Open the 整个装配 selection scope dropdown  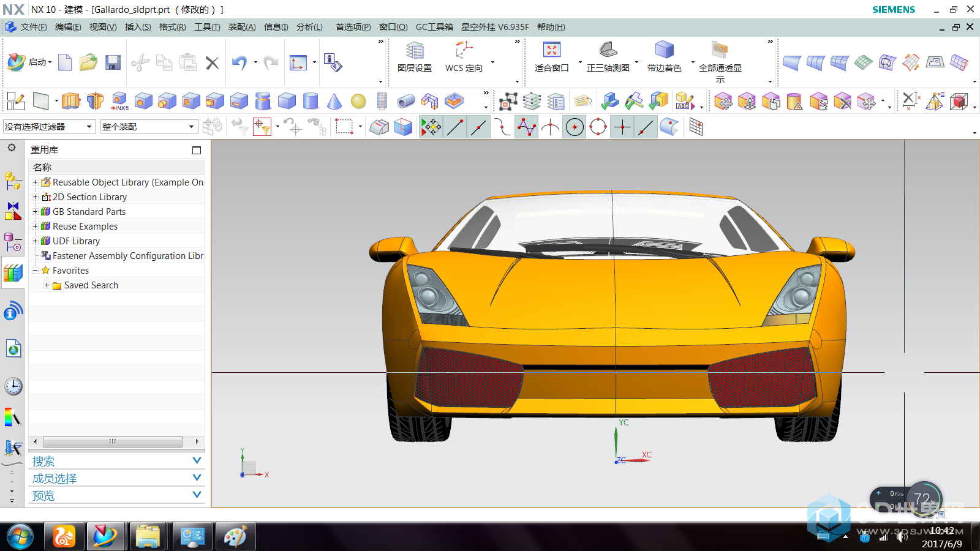coord(149,127)
